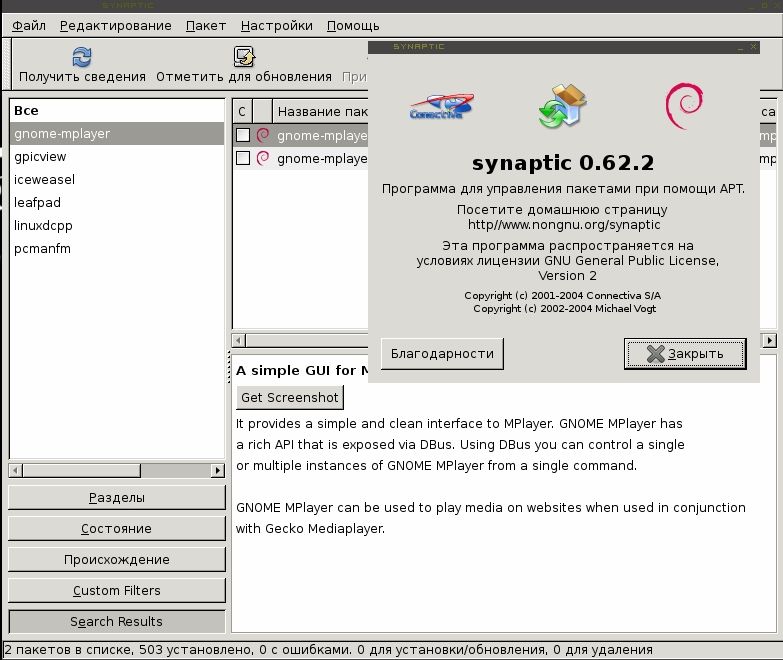
Task: Click the filter list horizontal scrollbar thumb
Action: [82, 470]
